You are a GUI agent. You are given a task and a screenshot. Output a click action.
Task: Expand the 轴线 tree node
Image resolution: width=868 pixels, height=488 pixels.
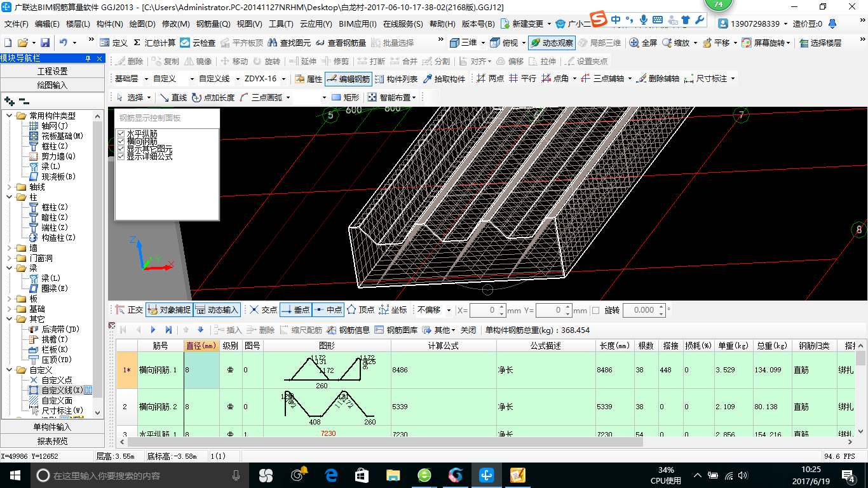(x=9, y=187)
